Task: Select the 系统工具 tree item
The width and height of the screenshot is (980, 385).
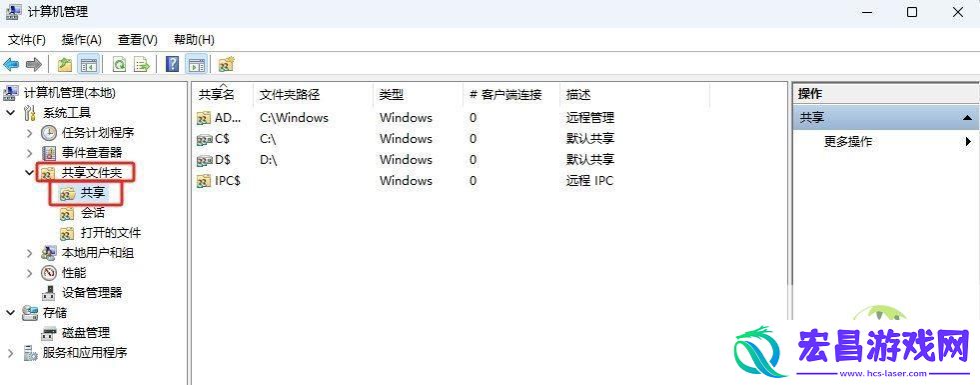Action: click(x=67, y=113)
